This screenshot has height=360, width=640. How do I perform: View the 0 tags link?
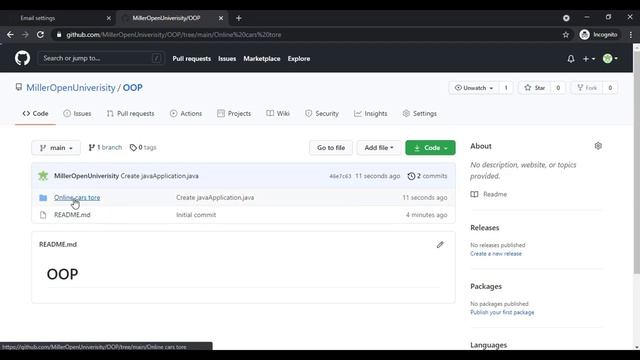pyautogui.click(x=143, y=147)
